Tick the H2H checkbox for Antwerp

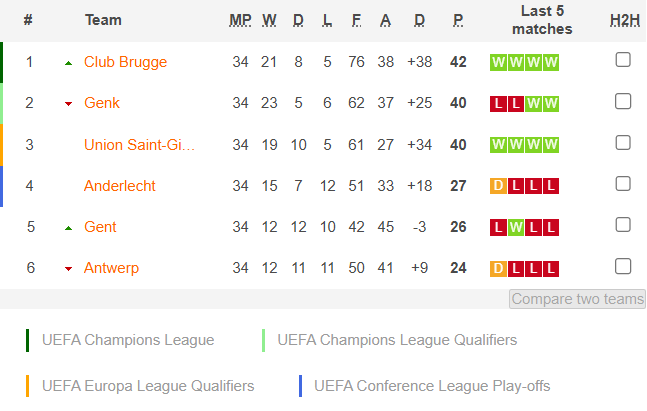(x=623, y=266)
